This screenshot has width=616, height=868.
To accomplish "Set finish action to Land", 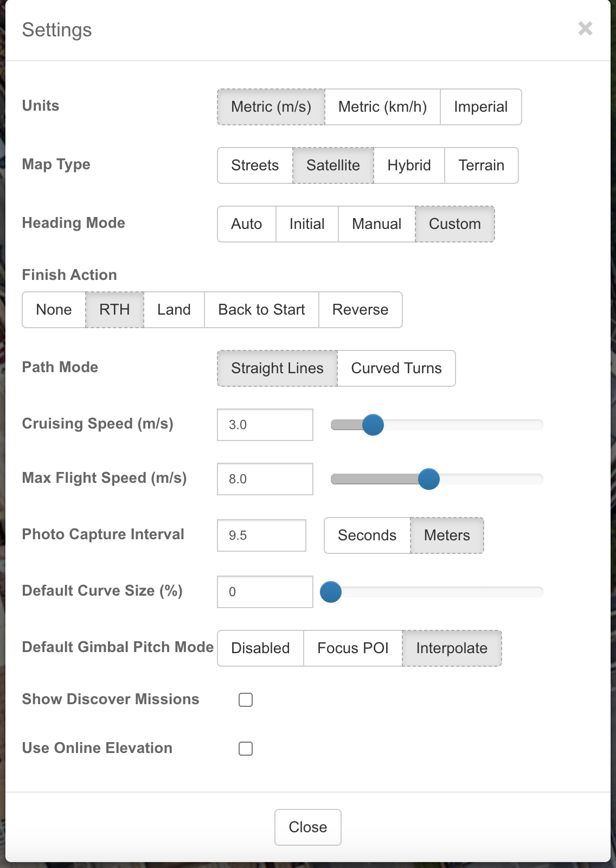I will tap(174, 310).
